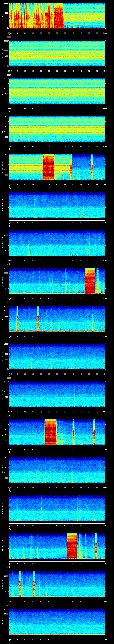The width and height of the screenshot is (114, 644).
Task: Click the wide red burst in the 13:42:00 spectrogram
Action: [x=49, y=167]
